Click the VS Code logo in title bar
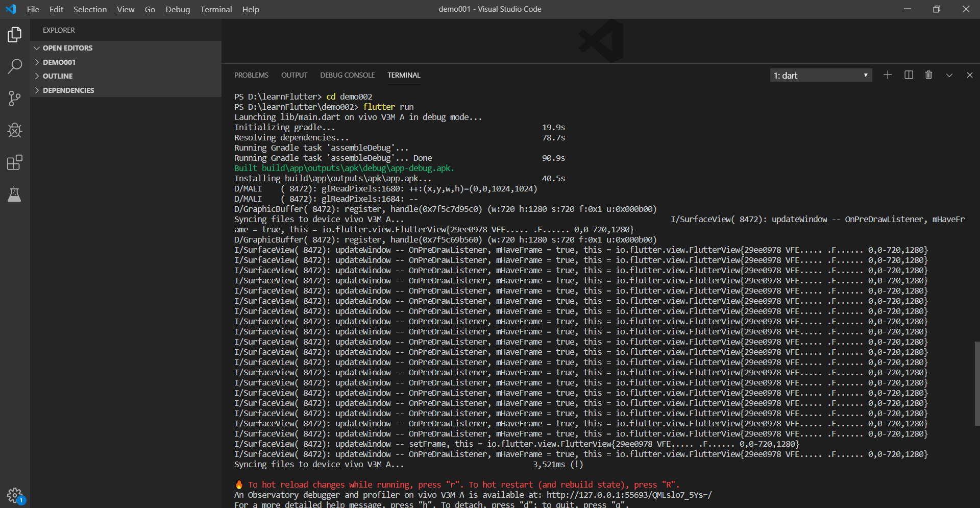This screenshot has width=980, height=508. [x=11, y=9]
